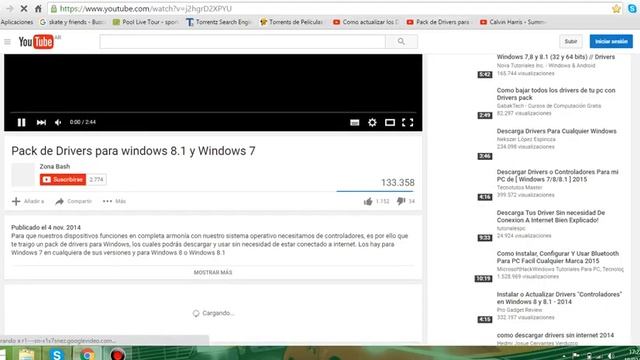Open the Zona Bash channel name link

[55, 166]
